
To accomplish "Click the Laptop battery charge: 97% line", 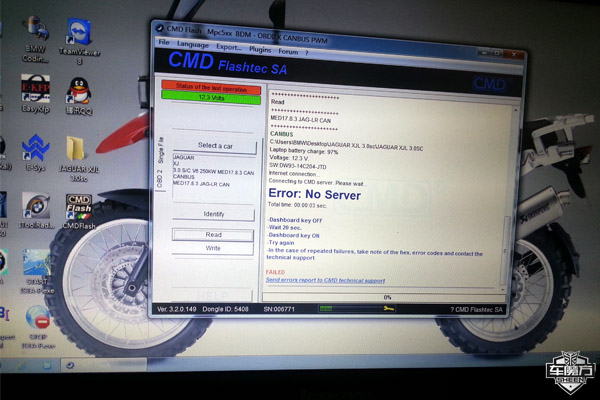I will (304, 151).
